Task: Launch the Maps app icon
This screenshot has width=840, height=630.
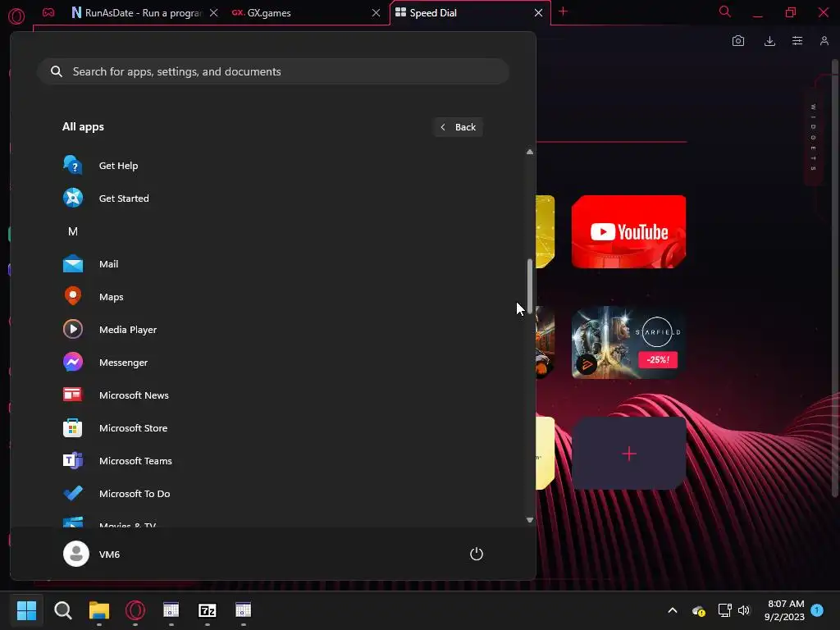Action: point(73,297)
